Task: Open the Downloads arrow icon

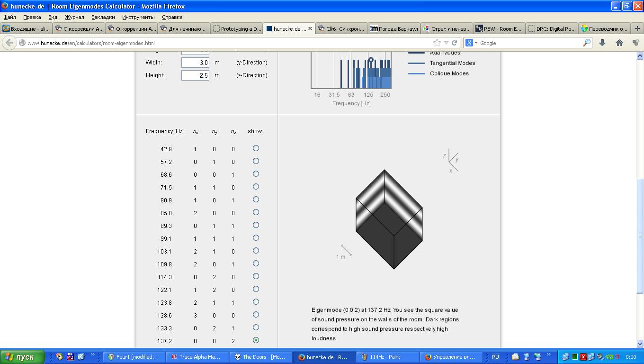Action: point(602,43)
